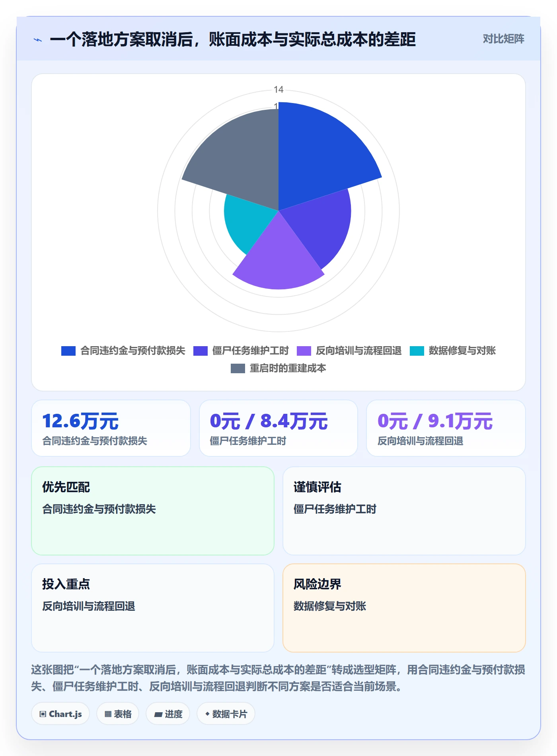Image resolution: width=557 pixels, height=756 pixels.
Task: Click 僵尸任务维护工时 text in 谨慎评估 card
Action: click(335, 509)
